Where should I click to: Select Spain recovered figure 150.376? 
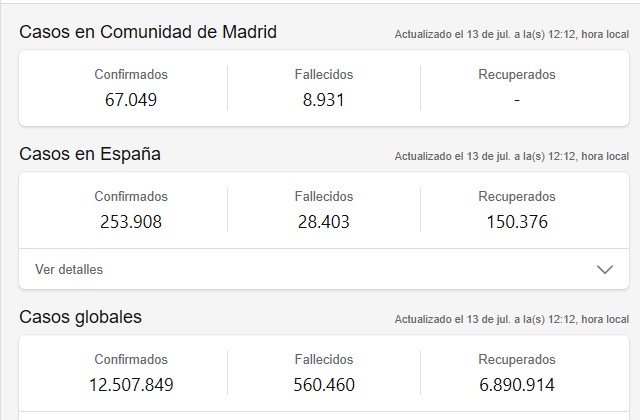(516, 221)
